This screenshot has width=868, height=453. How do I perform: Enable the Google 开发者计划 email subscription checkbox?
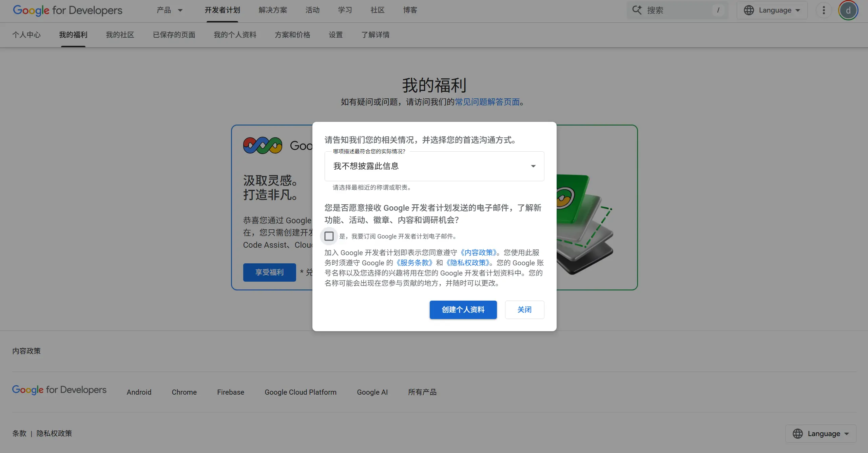(329, 236)
